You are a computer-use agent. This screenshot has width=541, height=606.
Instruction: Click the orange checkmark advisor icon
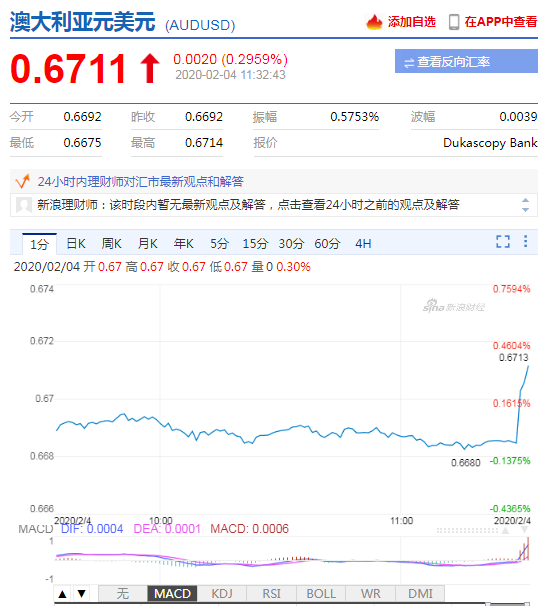pyautogui.click(x=22, y=181)
